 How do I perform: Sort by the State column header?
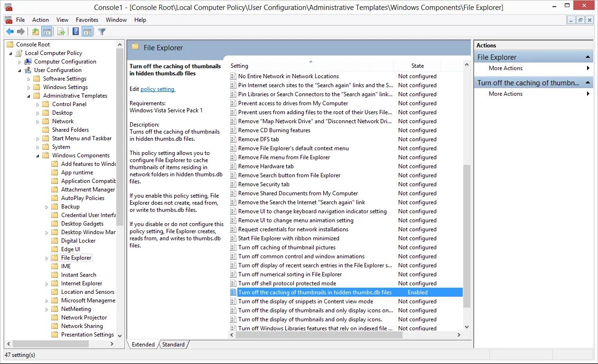click(418, 66)
